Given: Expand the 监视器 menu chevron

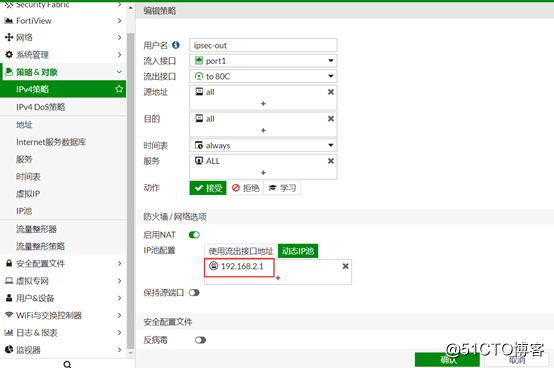Looking at the screenshot, I should click(x=119, y=350).
